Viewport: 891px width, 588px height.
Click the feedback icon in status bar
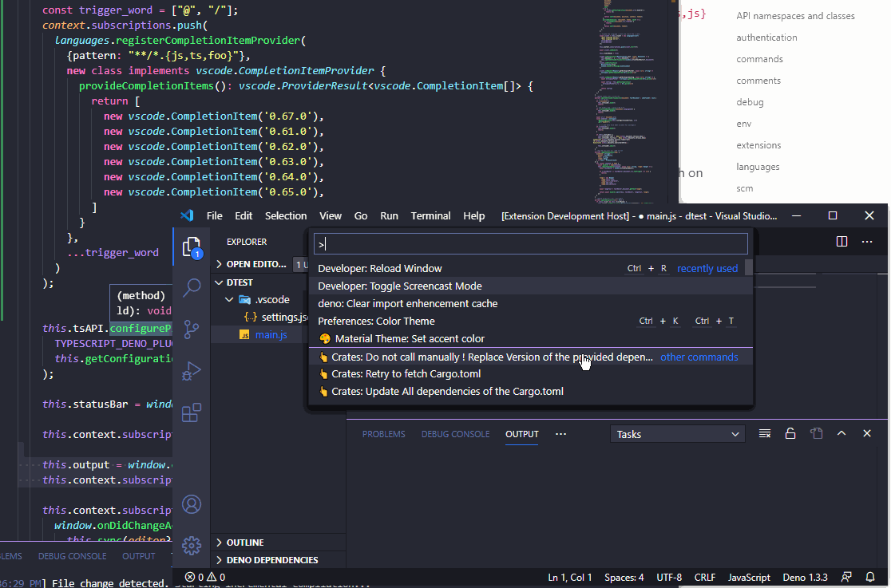[846, 577]
